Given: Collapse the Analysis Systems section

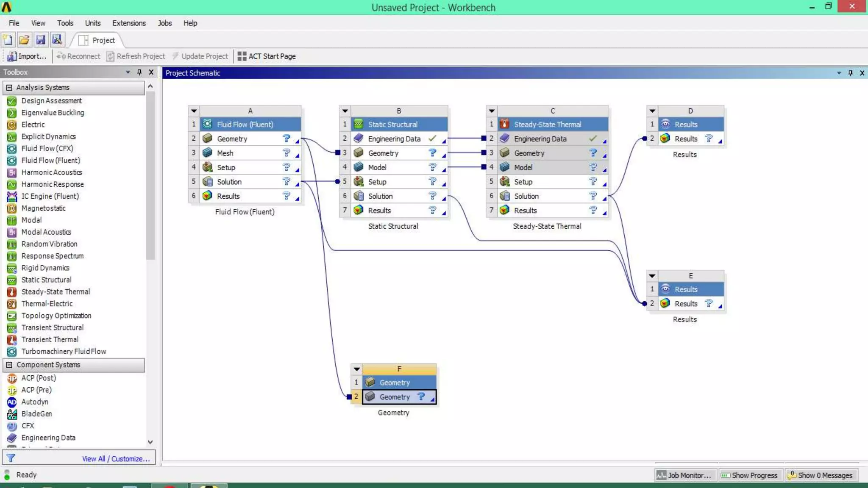Looking at the screenshot, I should 9,88.
